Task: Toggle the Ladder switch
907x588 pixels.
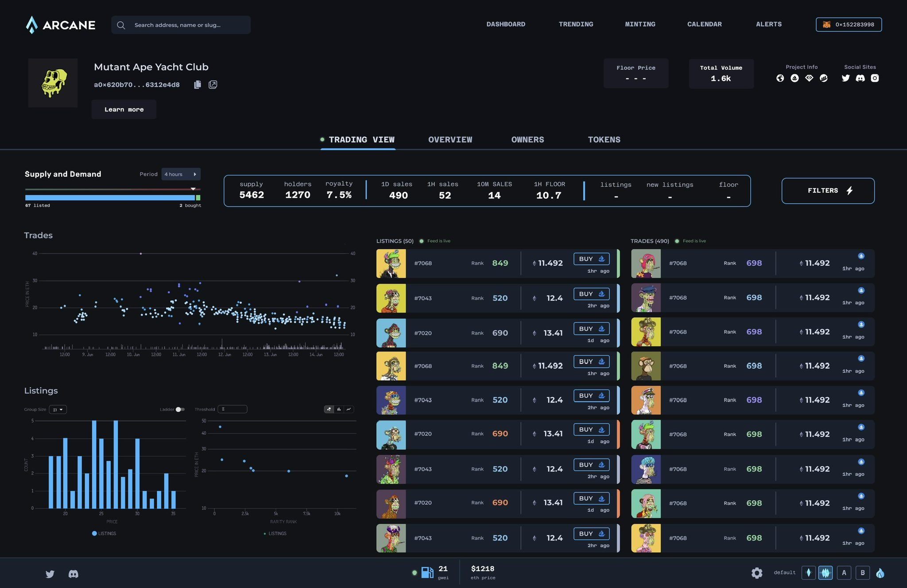Action: tap(180, 409)
